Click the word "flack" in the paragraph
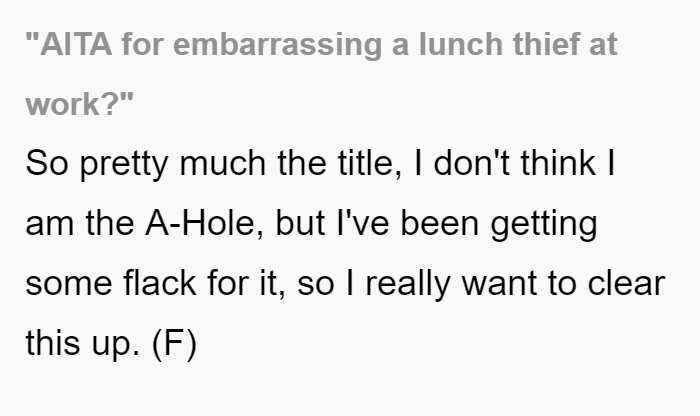The height and width of the screenshot is (416, 700). [160, 283]
